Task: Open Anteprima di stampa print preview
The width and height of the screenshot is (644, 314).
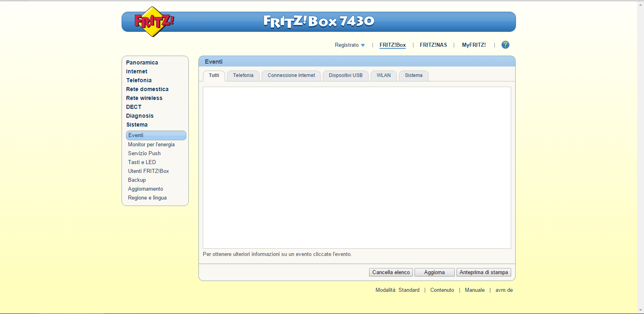Action: coord(483,272)
